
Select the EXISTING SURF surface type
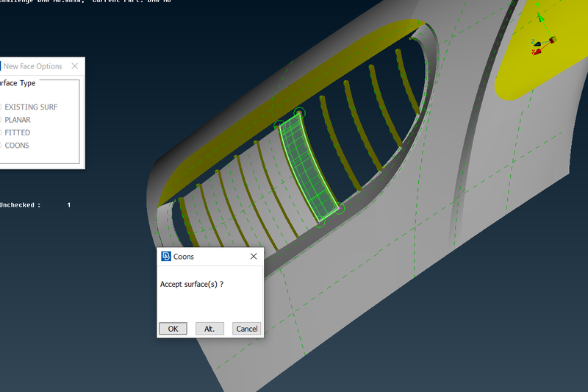click(29, 107)
